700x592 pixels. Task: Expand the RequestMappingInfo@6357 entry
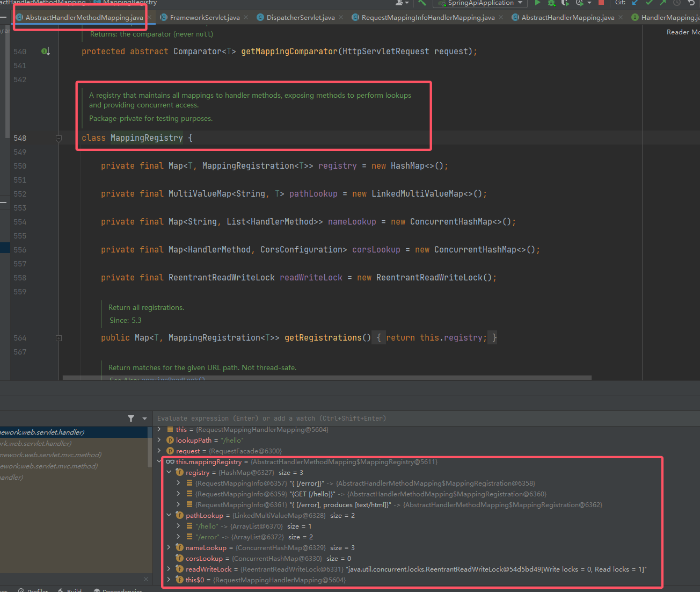[x=178, y=483]
